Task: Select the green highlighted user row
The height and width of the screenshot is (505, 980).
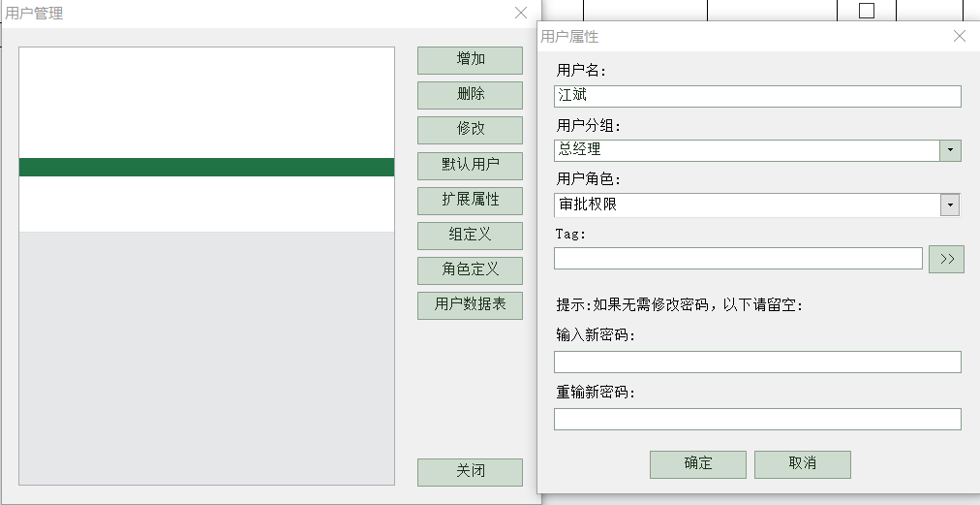Action: pyautogui.click(x=207, y=167)
